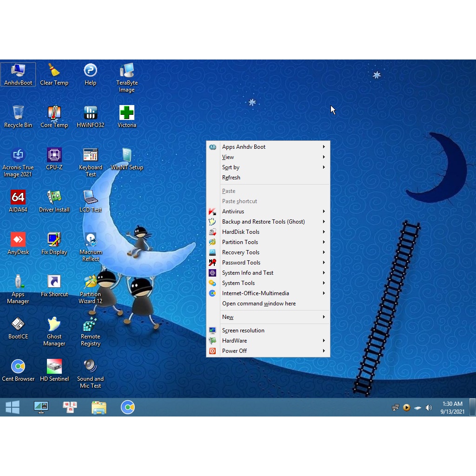
Task: Launch Cent Browser from the desktop
Action: point(18,370)
